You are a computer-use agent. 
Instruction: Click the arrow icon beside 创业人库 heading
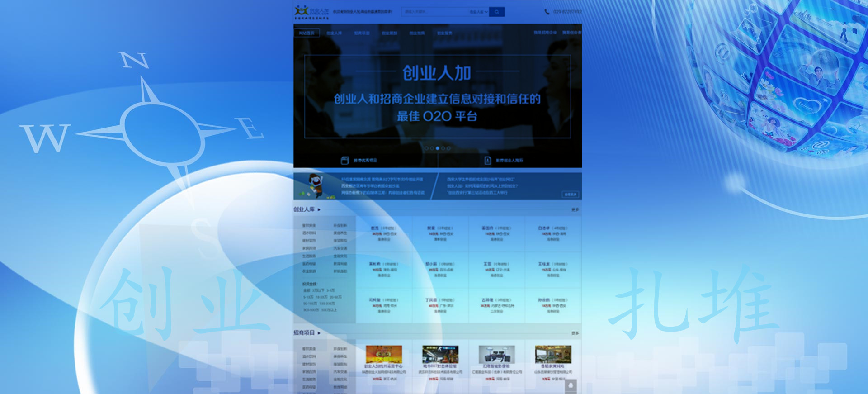[319, 210]
